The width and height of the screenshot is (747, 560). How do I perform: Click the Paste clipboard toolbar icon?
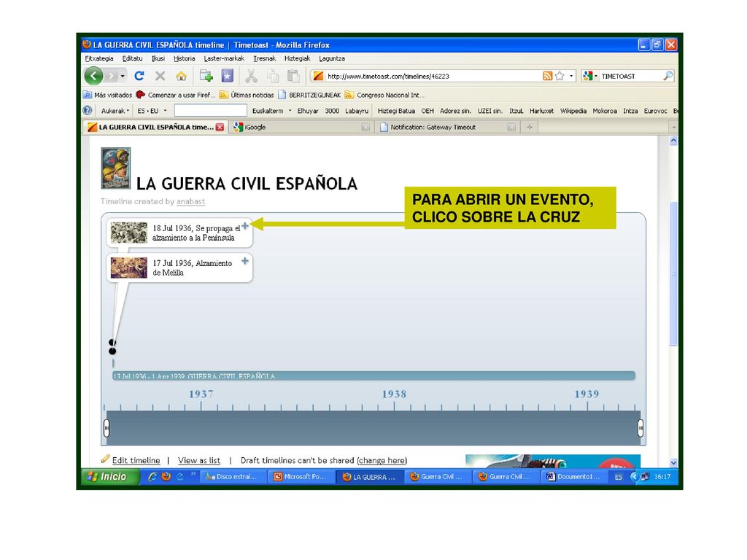pyautogui.click(x=293, y=76)
